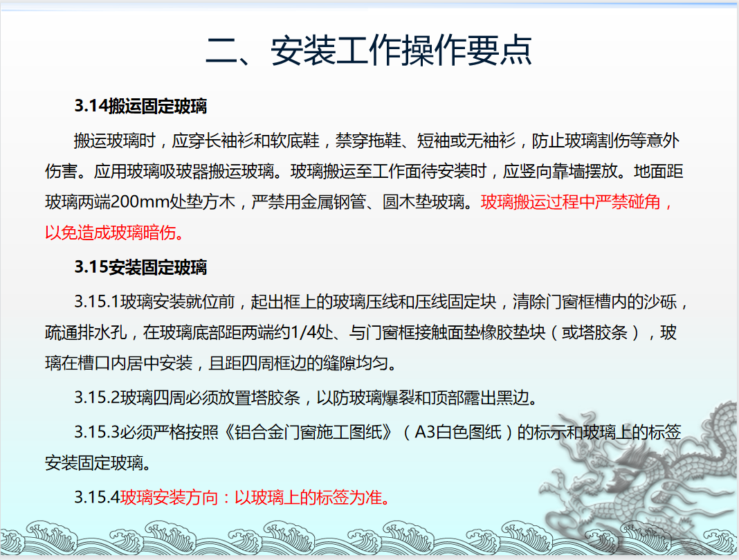Click the number 3.15.4
The width and height of the screenshot is (739, 560).
pyautogui.click(x=97, y=497)
